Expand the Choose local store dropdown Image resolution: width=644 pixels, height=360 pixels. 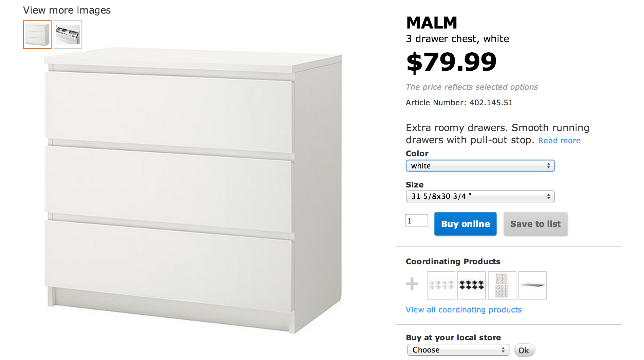tap(458, 350)
